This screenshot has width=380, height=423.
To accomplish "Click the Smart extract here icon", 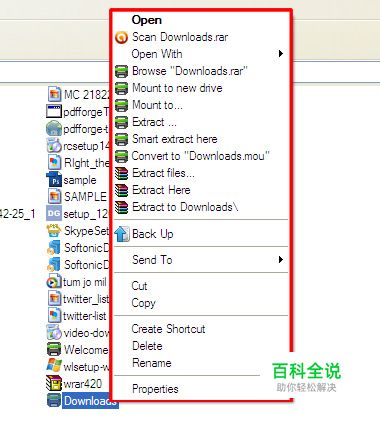I will 121,139.
